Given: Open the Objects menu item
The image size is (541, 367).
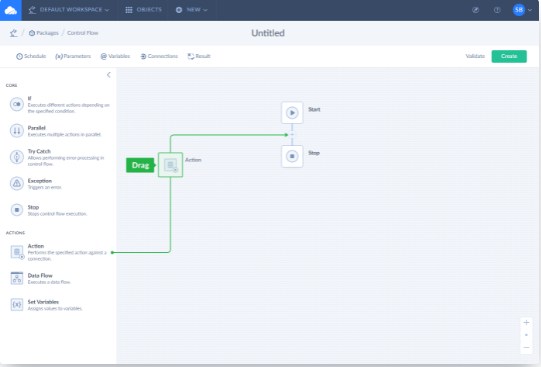Looking at the screenshot, I should (144, 10).
